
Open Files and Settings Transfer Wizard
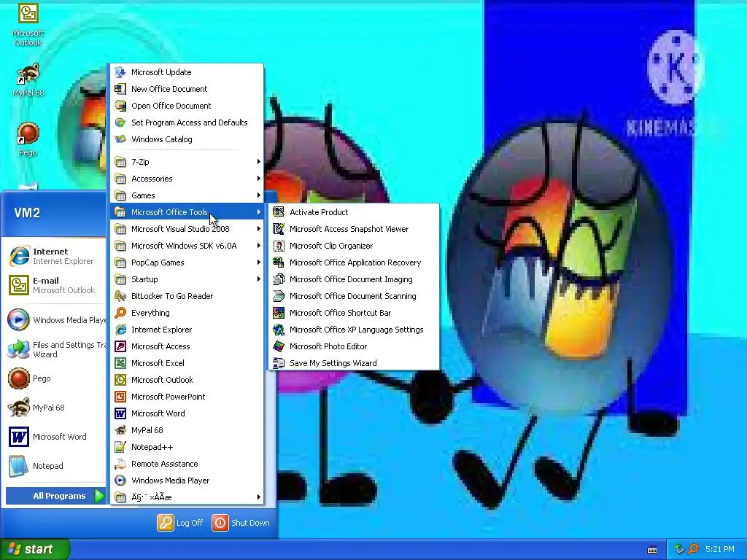point(55,349)
